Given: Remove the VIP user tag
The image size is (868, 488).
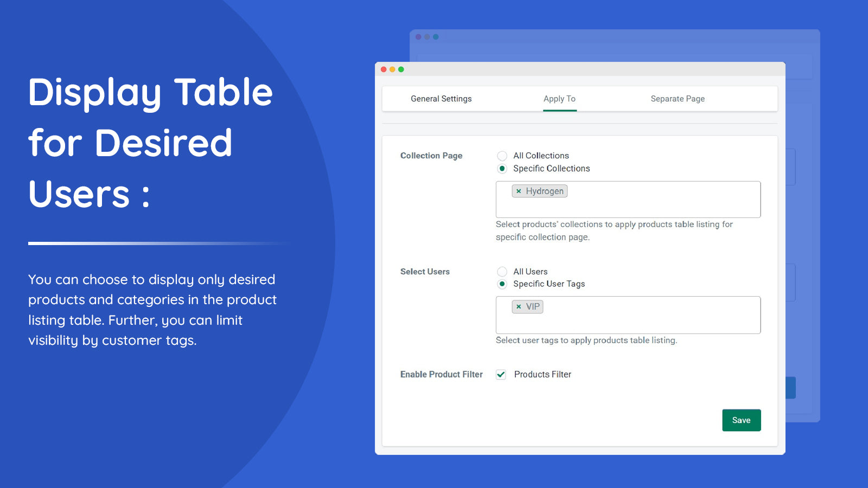Looking at the screenshot, I should point(519,307).
